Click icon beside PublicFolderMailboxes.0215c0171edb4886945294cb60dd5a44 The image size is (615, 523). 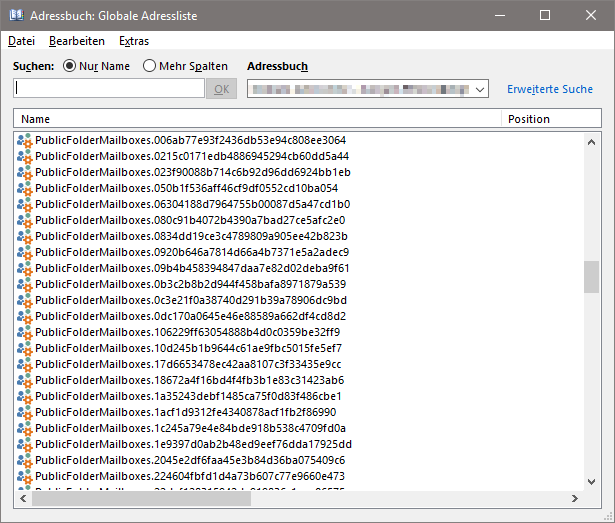coord(25,156)
